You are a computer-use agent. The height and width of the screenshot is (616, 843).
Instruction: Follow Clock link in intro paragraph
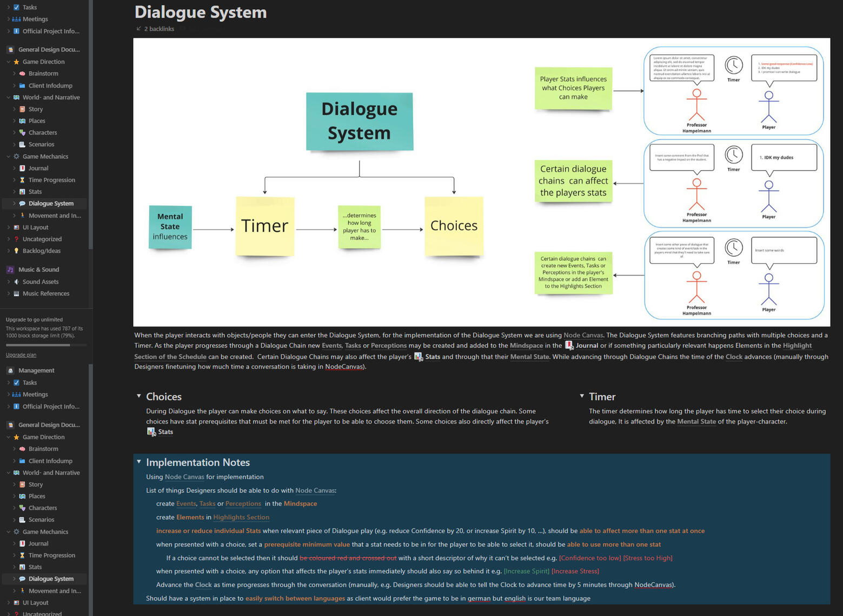coord(734,357)
